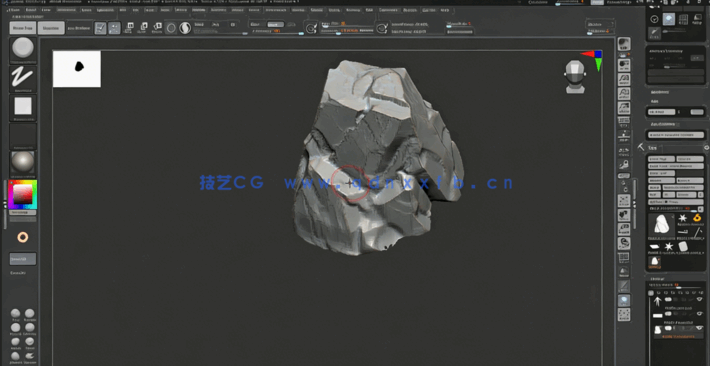
Task: Click the reference silhouette thumbnail in the canvas
Action: tap(77, 69)
